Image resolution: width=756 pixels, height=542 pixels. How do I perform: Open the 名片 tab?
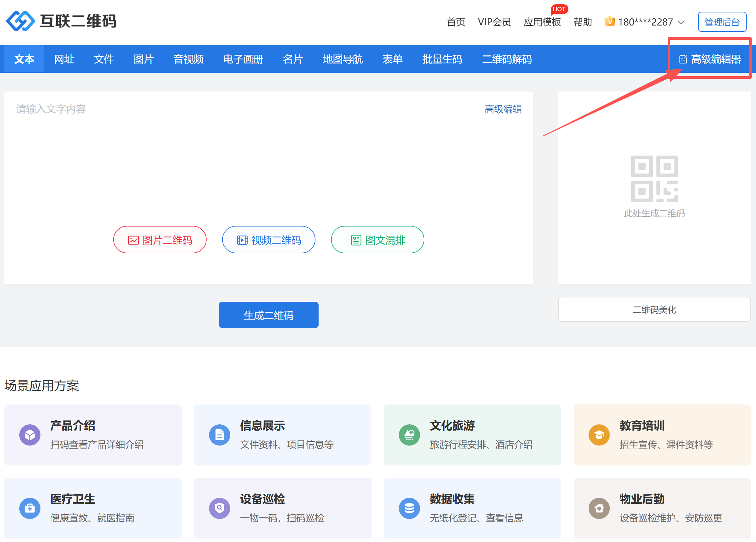293,59
